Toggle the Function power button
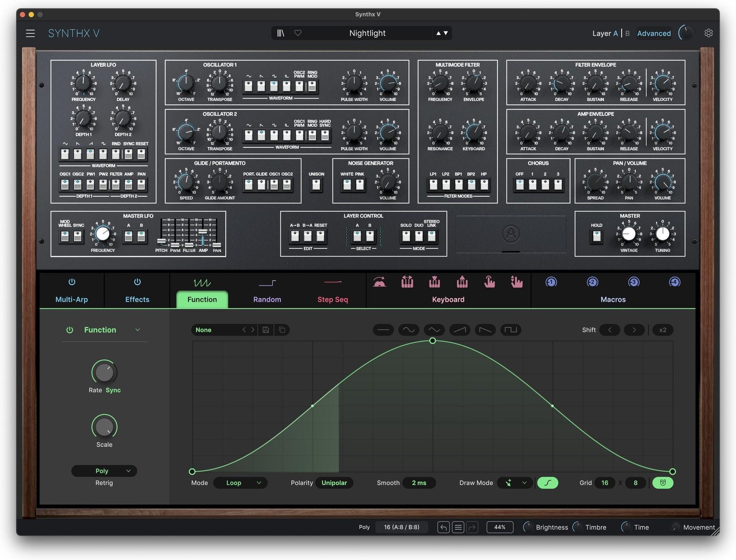This screenshot has width=736, height=560. pos(70,330)
